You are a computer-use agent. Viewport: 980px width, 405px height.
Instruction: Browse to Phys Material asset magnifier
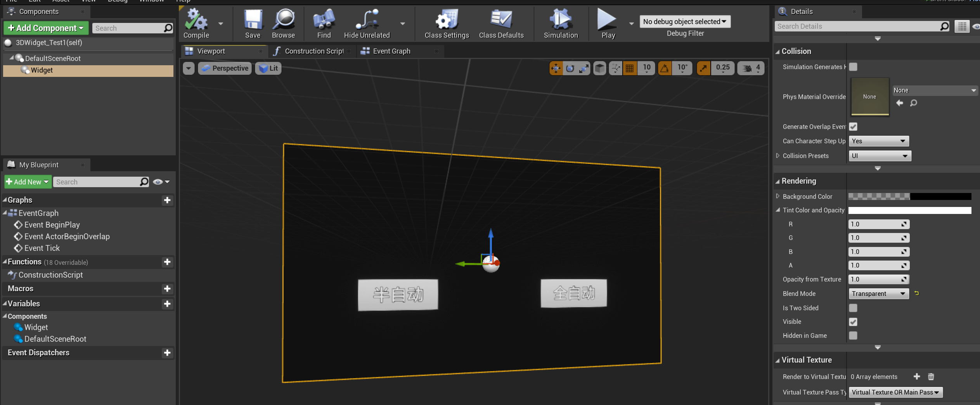914,103
